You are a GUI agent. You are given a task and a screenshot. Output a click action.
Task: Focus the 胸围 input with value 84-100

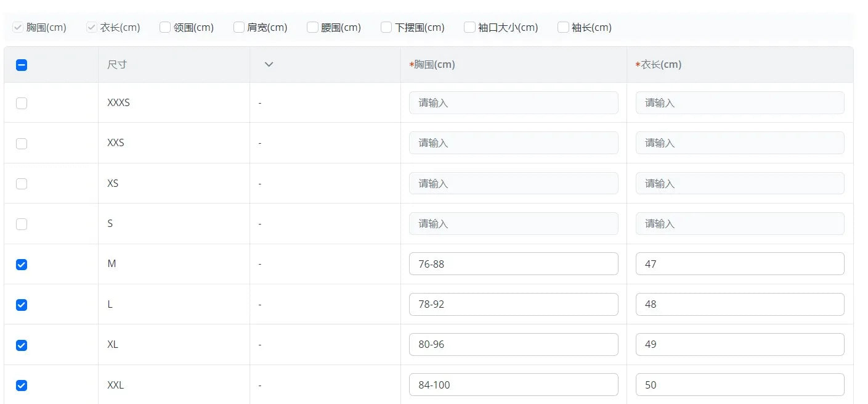coord(513,385)
